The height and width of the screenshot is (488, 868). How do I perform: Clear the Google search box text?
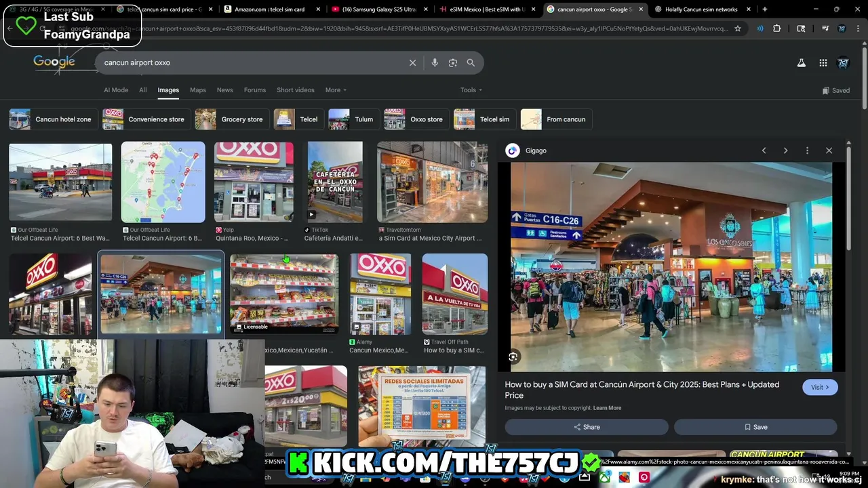(x=412, y=62)
